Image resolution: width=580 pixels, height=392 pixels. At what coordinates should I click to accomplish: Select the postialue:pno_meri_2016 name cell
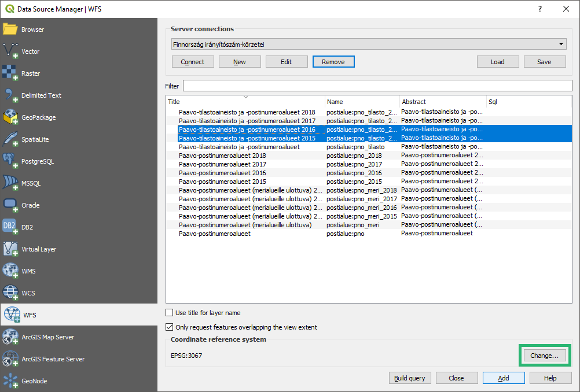(x=361, y=208)
